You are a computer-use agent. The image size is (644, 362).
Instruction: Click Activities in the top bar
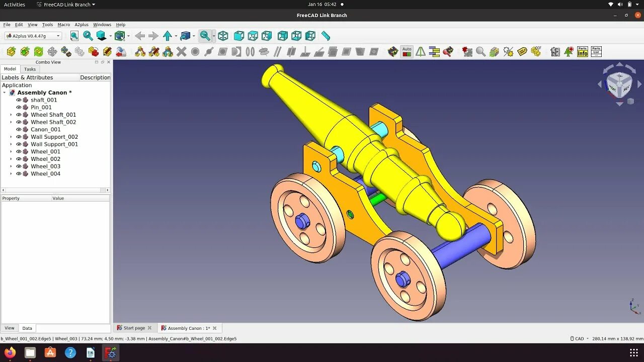(x=15, y=5)
